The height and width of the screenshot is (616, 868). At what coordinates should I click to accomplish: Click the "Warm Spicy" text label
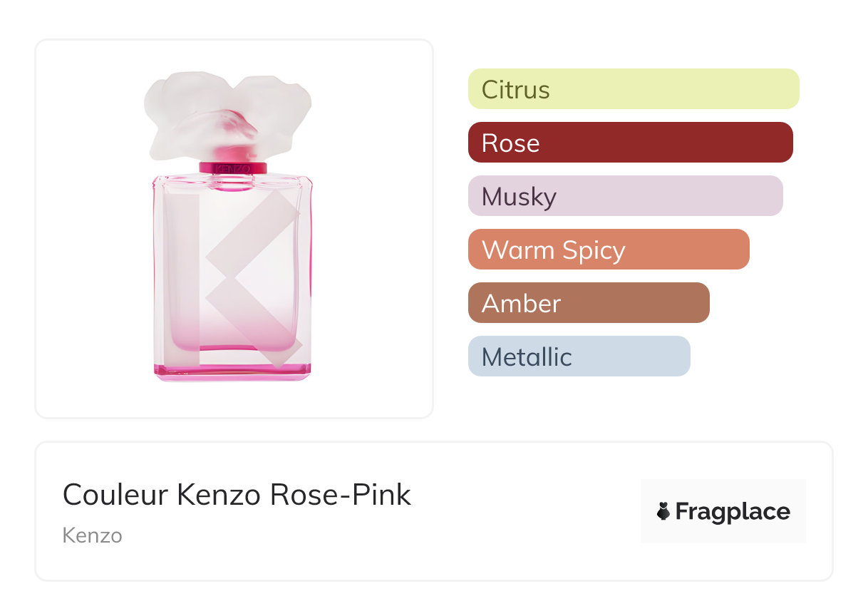click(553, 250)
